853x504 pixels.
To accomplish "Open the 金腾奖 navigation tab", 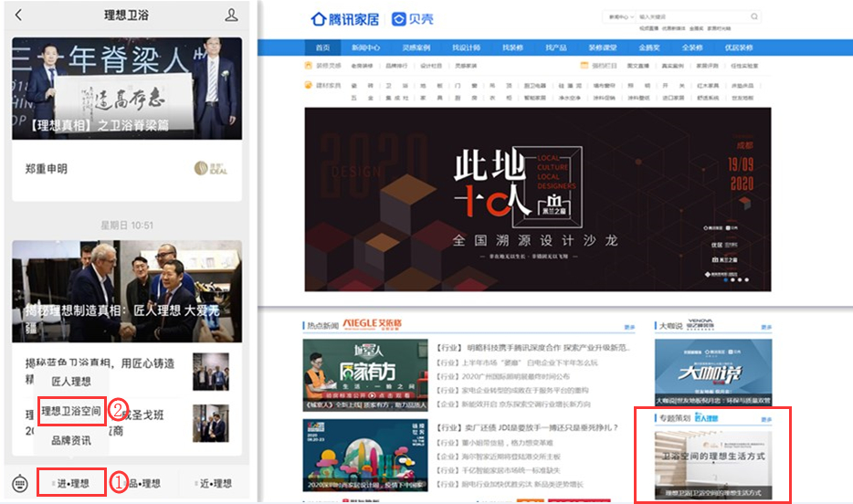I will click(649, 47).
